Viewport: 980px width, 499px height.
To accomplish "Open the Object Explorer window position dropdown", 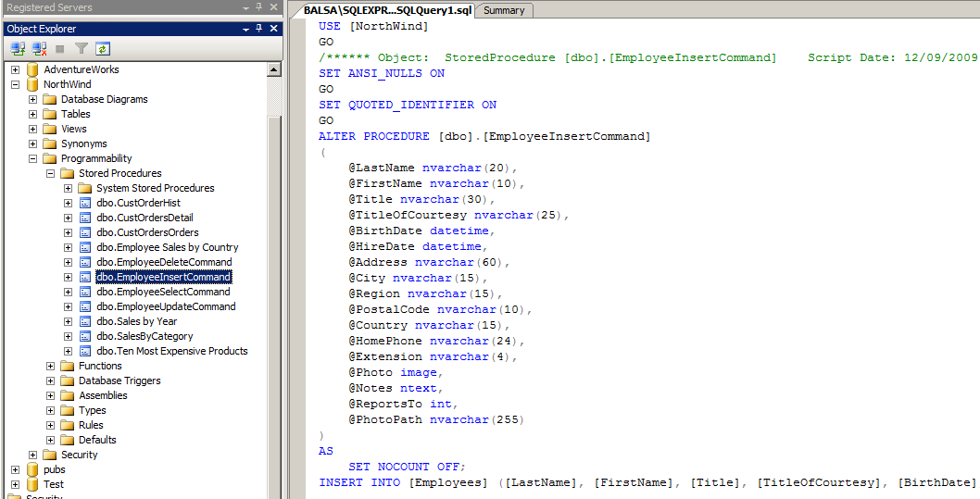I will [x=246, y=29].
